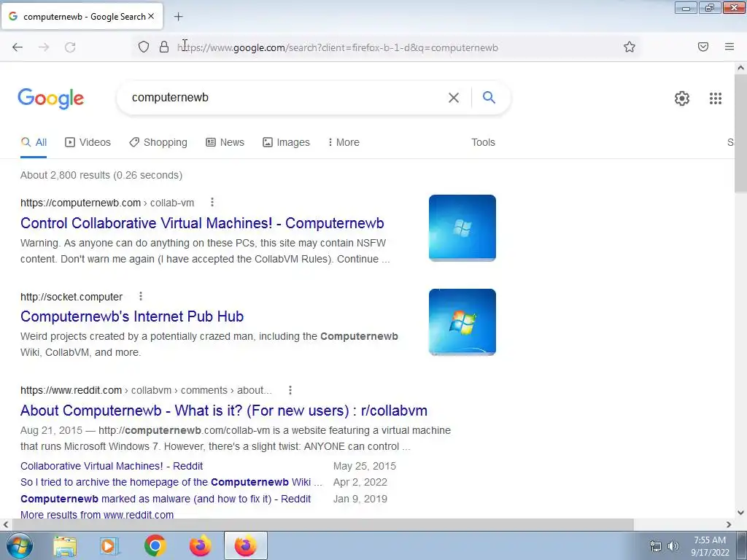Open options menu for reddit.com result
This screenshot has height=560, width=747.
coord(290,390)
